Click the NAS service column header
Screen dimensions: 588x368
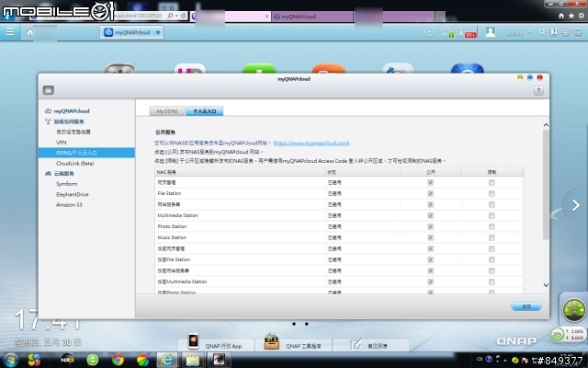pyautogui.click(x=240, y=172)
